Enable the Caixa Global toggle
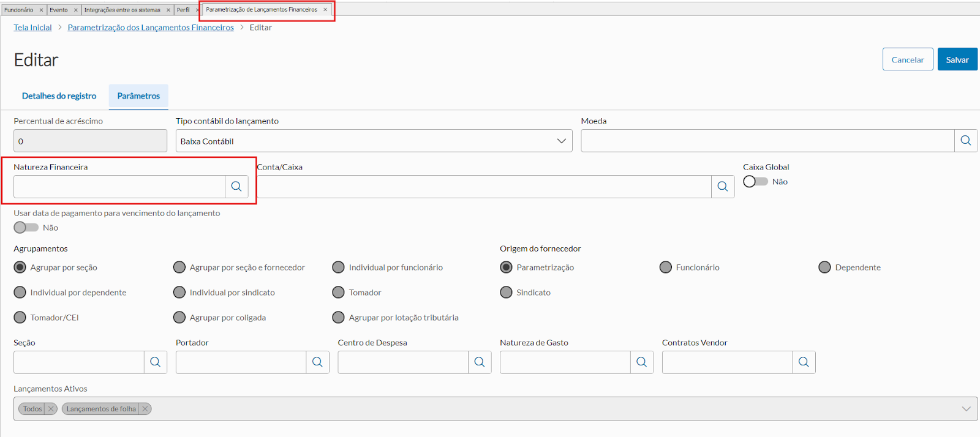980x437 pixels. tap(755, 182)
